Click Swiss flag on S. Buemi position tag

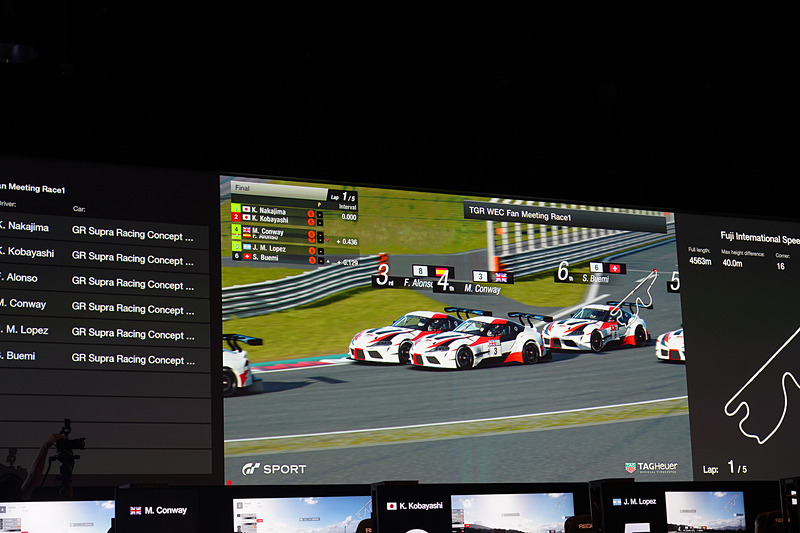pyautogui.click(x=614, y=268)
